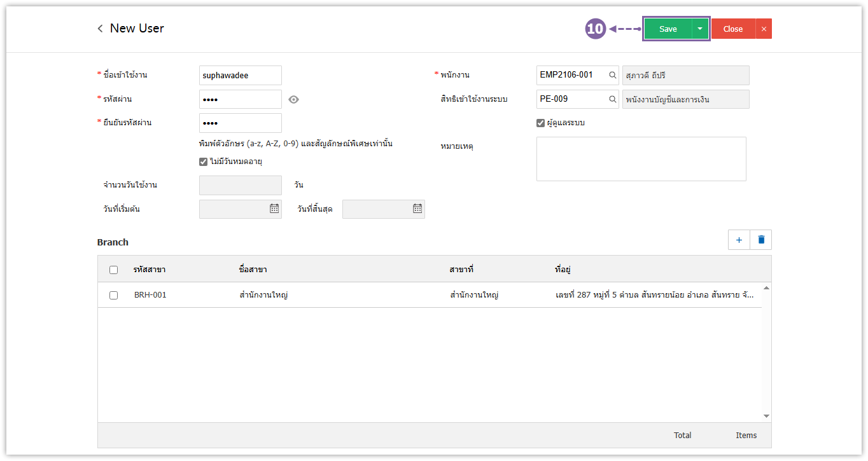Image resolution: width=868 pixels, height=461 pixels.
Task: Click the red Close button
Action: [732, 29]
